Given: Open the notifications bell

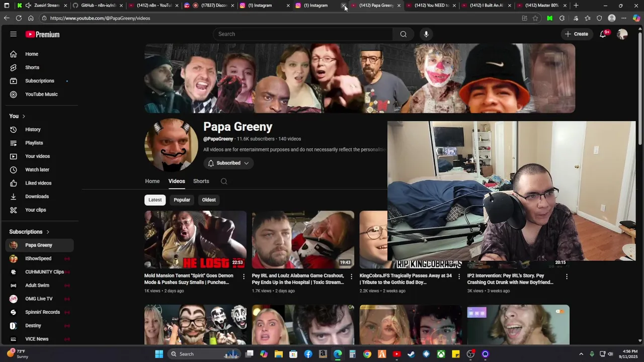Looking at the screenshot, I should pyautogui.click(x=603, y=34).
